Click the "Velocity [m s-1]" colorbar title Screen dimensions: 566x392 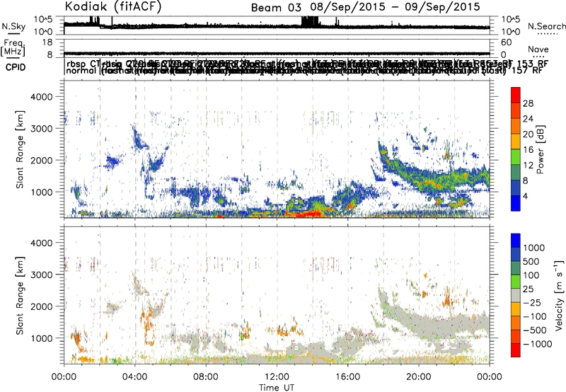pos(559,295)
